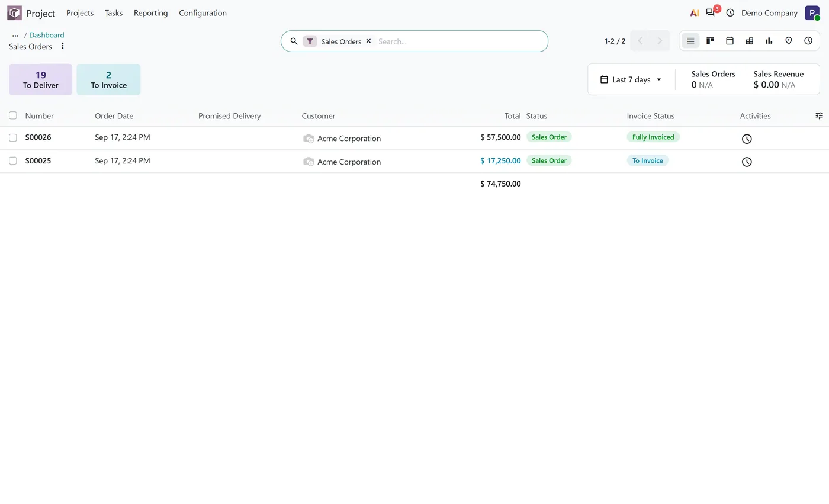Go back to the Dashboard breadcrumb

(x=47, y=35)
